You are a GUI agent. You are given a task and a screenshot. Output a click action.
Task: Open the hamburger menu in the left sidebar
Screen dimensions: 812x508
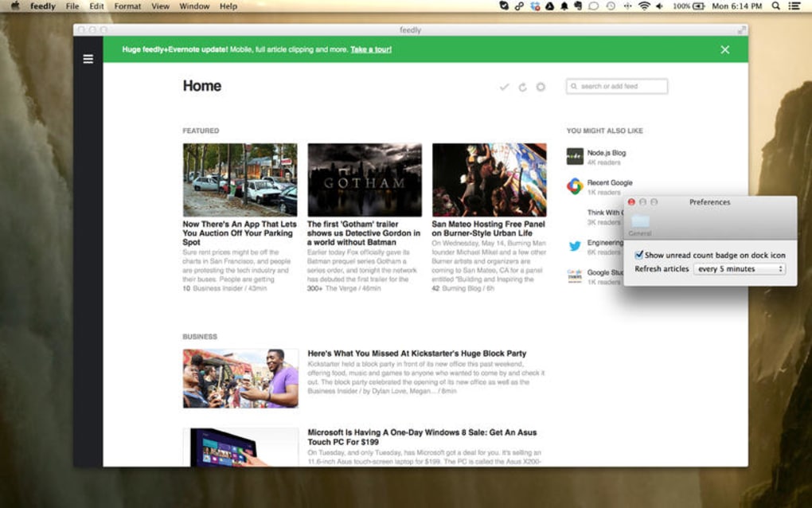(88, 58)
